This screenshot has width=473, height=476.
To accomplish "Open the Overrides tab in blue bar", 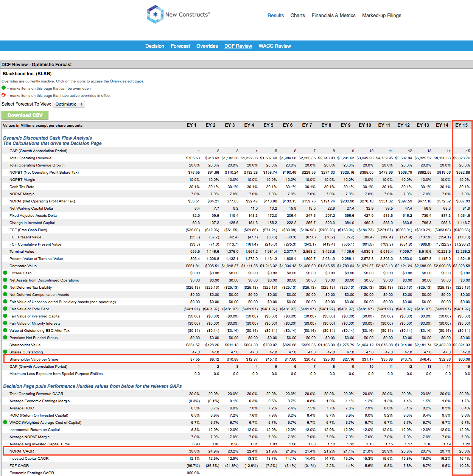I will tap(207, 46).
